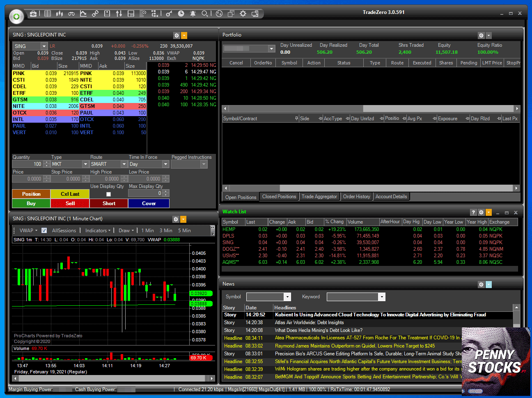This screenshot has width=532, height=398.
Task: Open the globe compass icon in toolbar
Action: [219, 14]
